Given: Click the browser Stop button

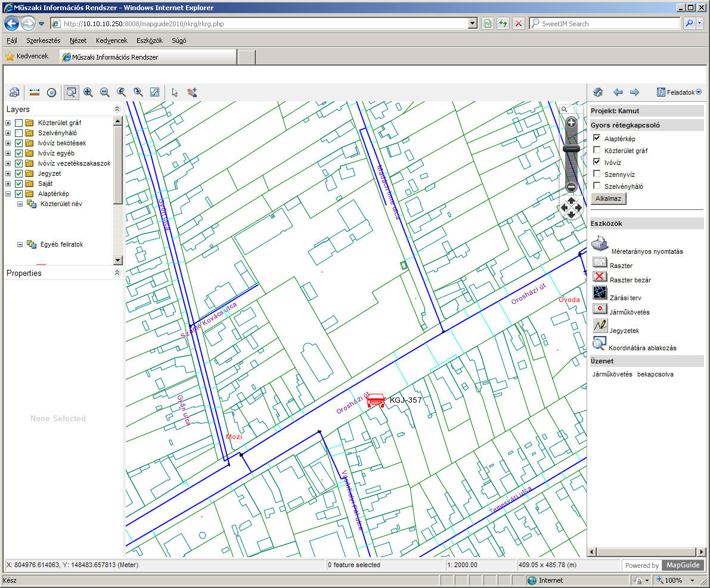Looking at the screenshot, I should click(x=519, y=24).
